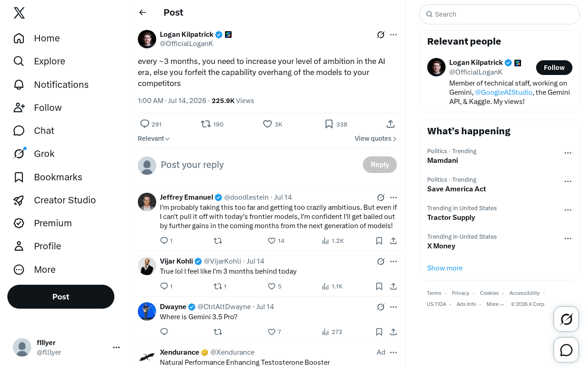588x368 pixels.
Task: Like the main post with heart
Action: pos(272,124)
